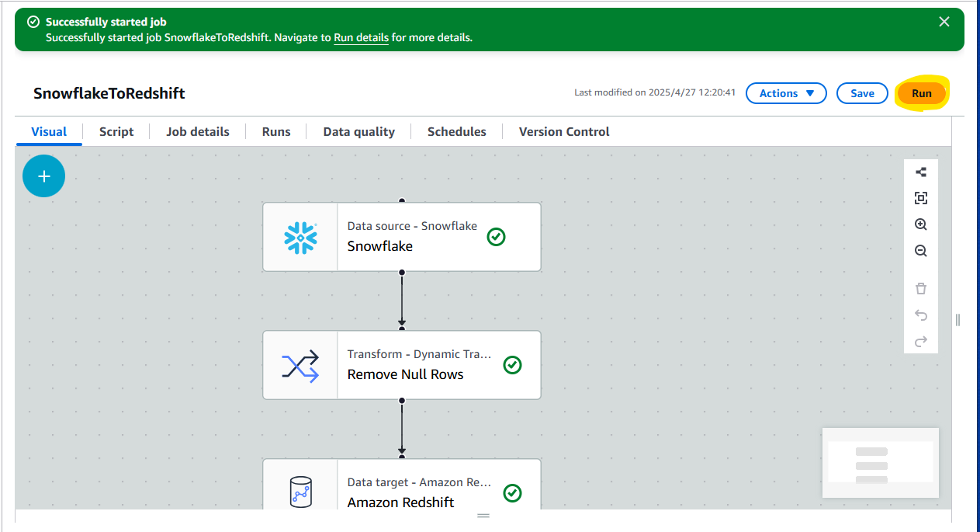Viewport: 980px width, 532px height.
Task: Click the Remove Null Rows transform icon
Action: (300, 365)
